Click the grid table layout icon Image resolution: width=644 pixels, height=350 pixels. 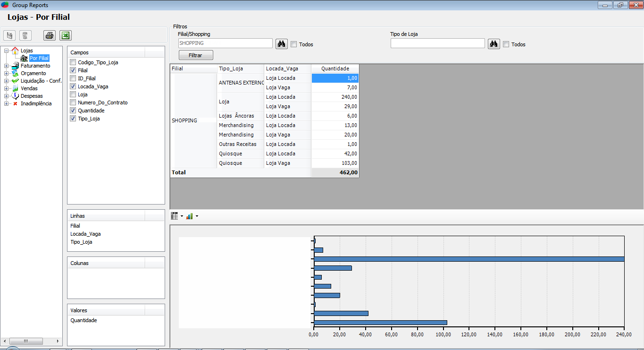point(175,216)
